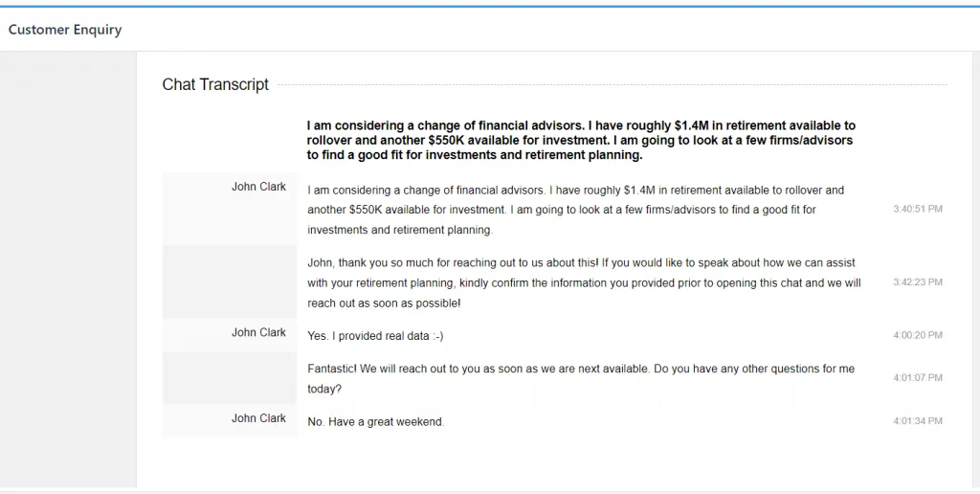This screenshot has width=980, height=494.
Task: Click the 4:01:34 PM timestamp
Action: click(918, 421)
